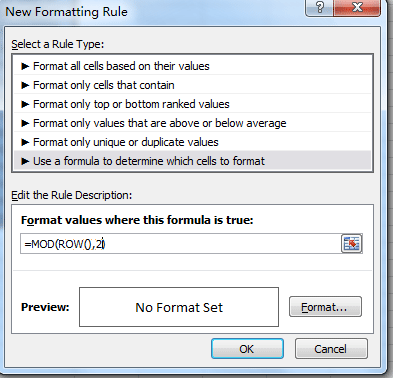Select 'Format only unique or duplicate values'
The width and height of the screenshot is (393, 378).
pos(192,142)
